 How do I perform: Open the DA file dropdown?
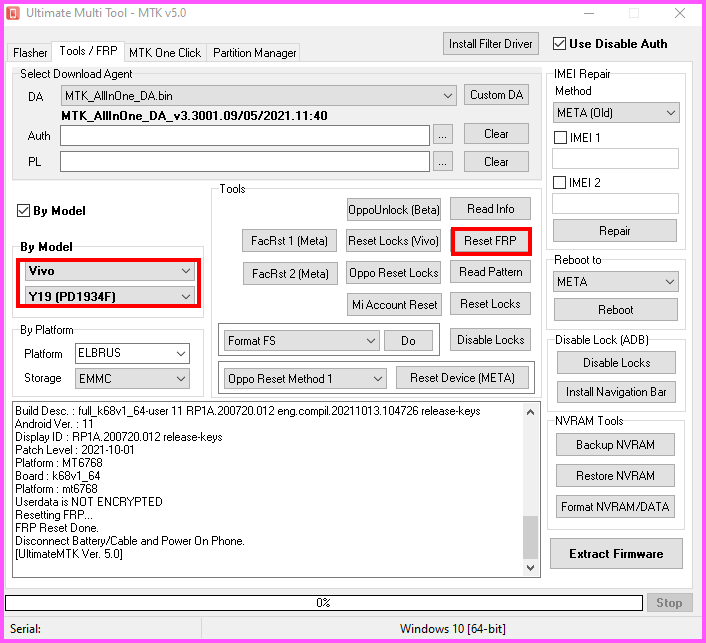[x=259, y=95]
